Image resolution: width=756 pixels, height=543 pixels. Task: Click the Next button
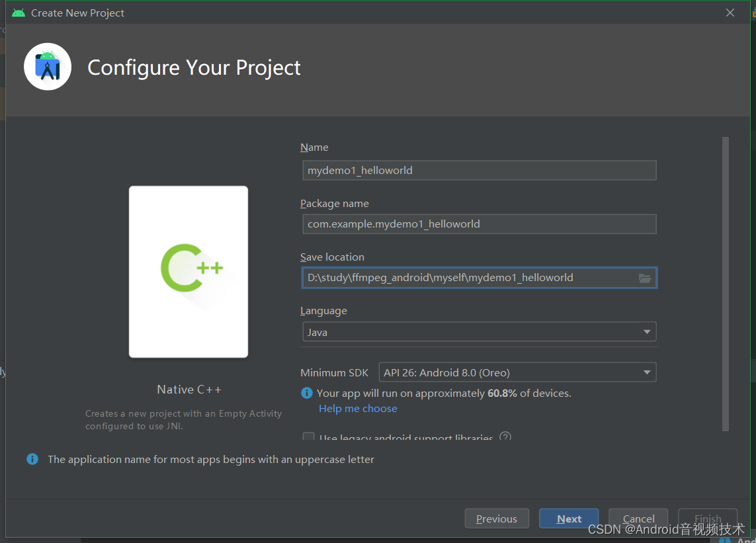(x=568, y=519)
